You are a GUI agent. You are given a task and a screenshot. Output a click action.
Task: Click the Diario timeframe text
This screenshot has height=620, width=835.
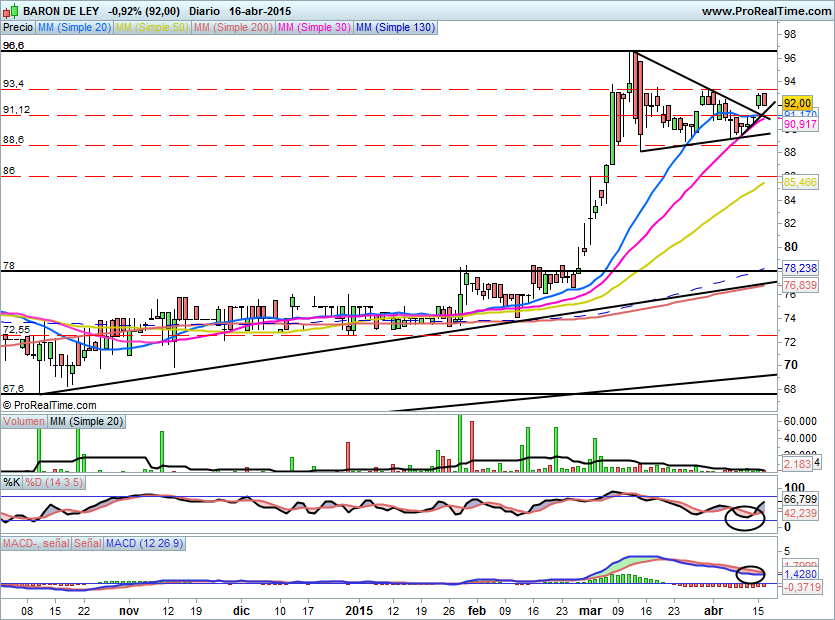point(207,11)
